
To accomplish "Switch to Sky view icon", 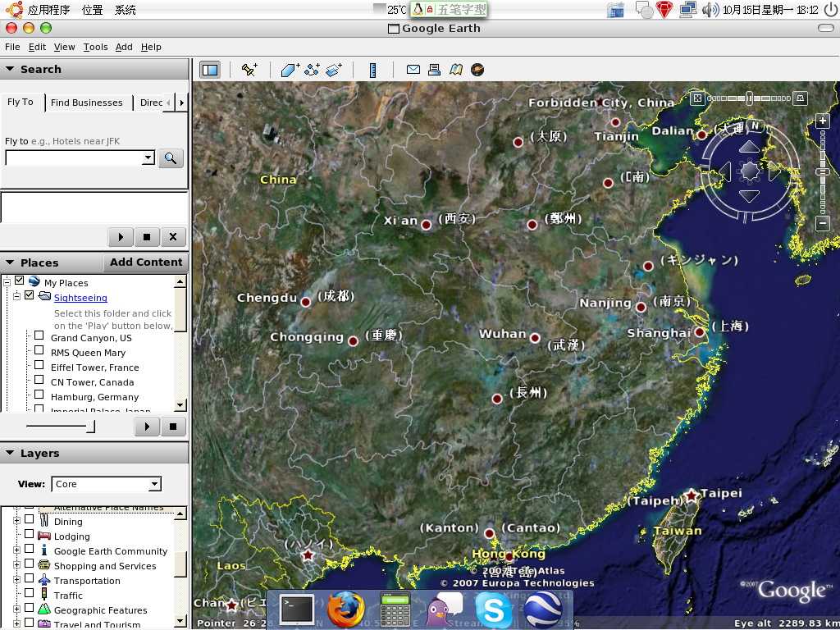I will click(477, 70).
